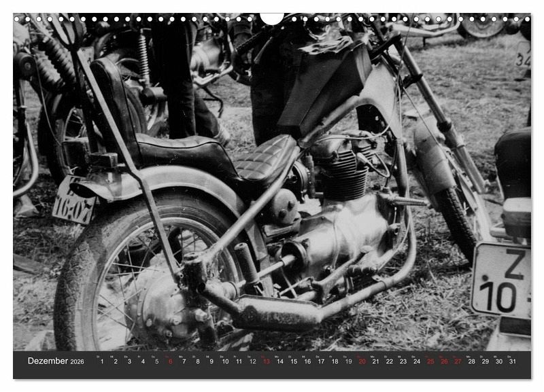This screenshot has height=392, width=544.
Task: Click red date 27 in the calendar
Action: tap(458, 361)
